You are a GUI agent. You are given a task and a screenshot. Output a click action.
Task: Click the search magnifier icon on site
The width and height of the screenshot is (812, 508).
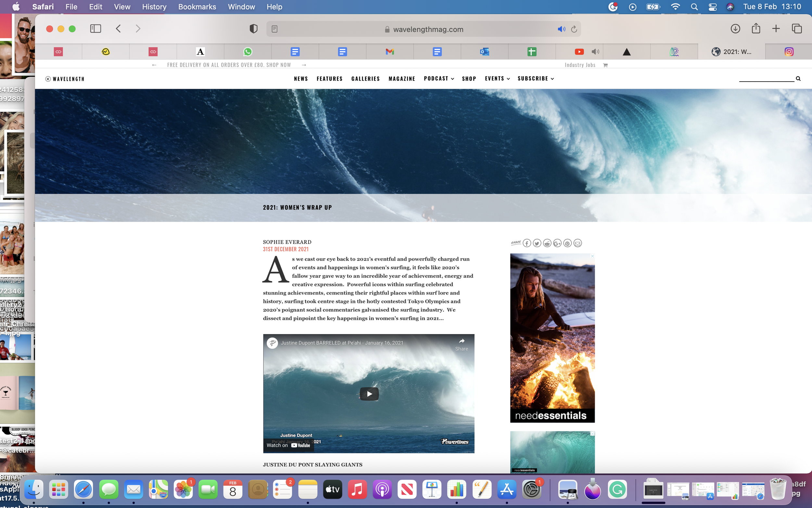coord(798,79)
